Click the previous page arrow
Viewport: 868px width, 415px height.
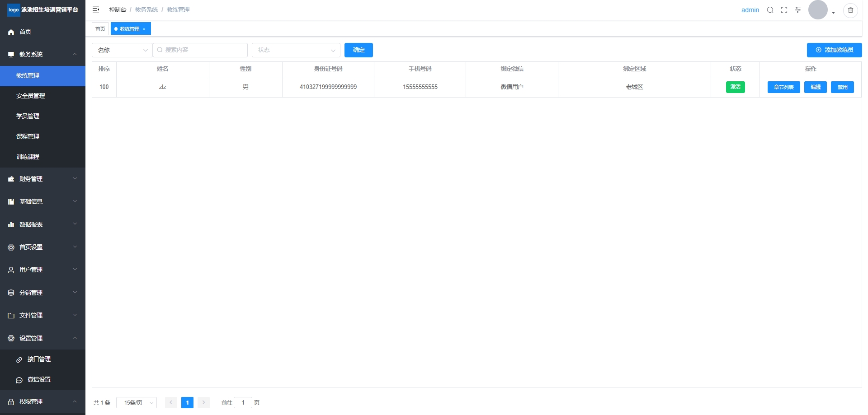click(x=171, y=402)
